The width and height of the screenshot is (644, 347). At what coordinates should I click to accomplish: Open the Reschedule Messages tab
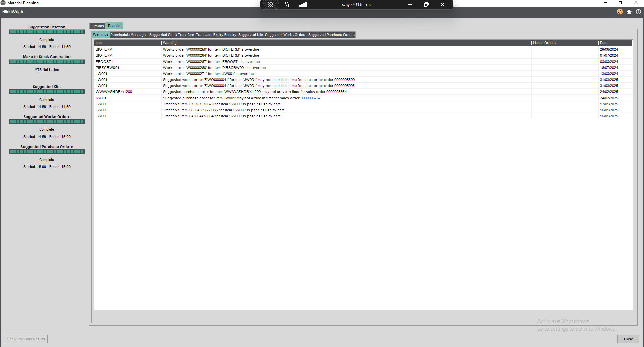[129, 35]
